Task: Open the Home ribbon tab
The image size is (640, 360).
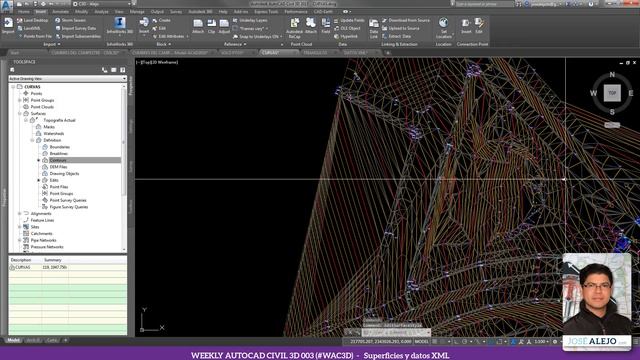Action: pos(24,12)
